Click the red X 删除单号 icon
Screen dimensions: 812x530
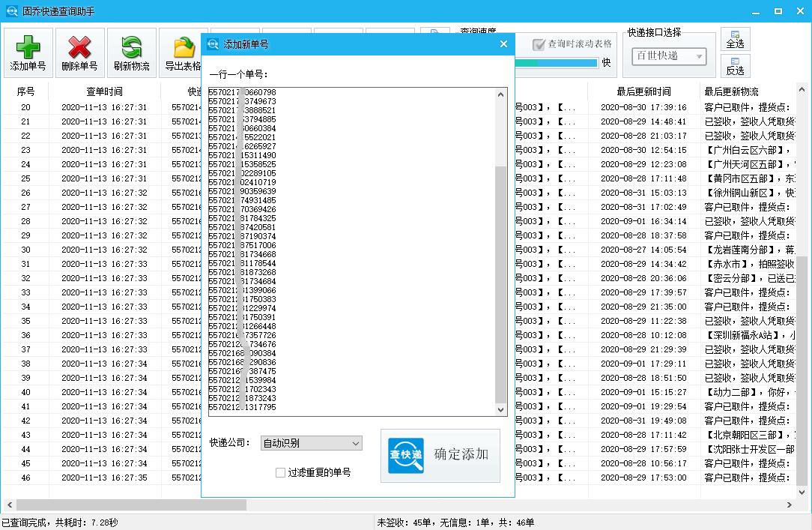79,52
